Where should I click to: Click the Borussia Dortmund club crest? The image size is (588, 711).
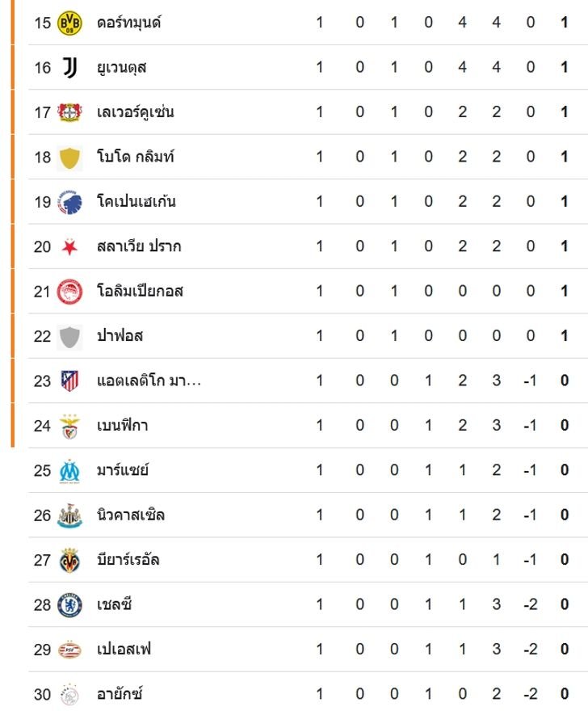70,23
